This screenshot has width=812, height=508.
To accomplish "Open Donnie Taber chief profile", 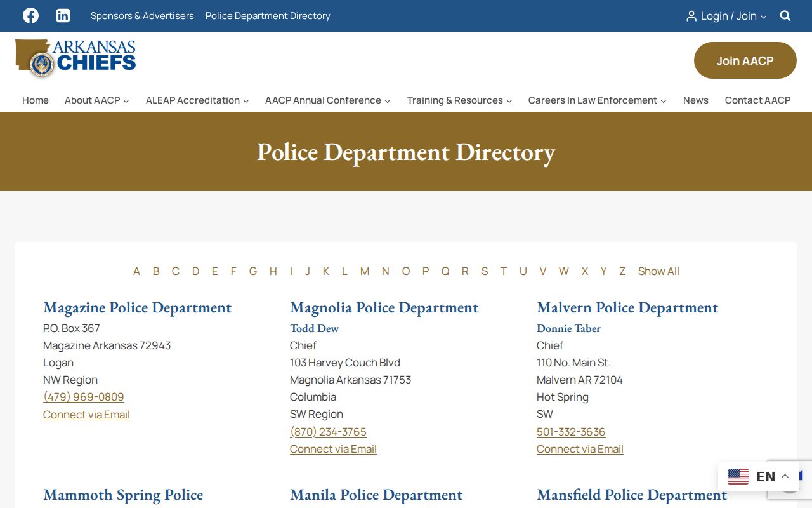I will point(568,328).
